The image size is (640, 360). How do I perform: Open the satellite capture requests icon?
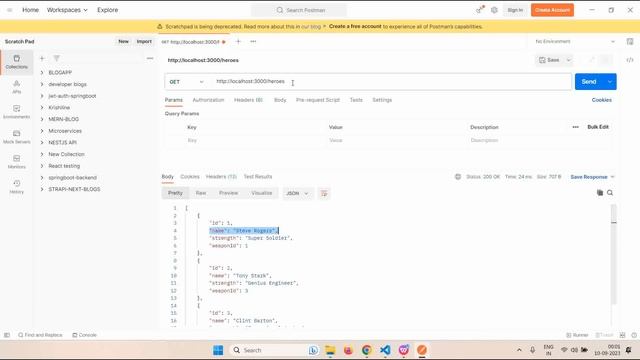(x=480, y=10)
